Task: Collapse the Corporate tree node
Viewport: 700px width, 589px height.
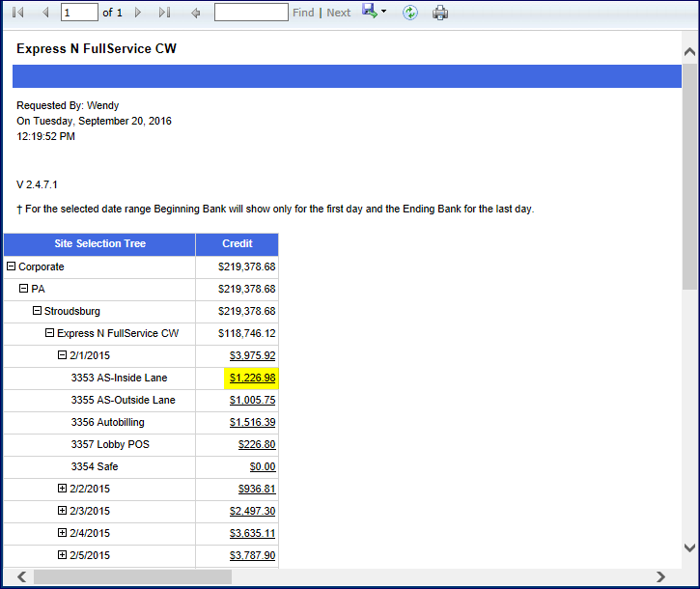Action: pyautogui.click(x=12, y=266)
